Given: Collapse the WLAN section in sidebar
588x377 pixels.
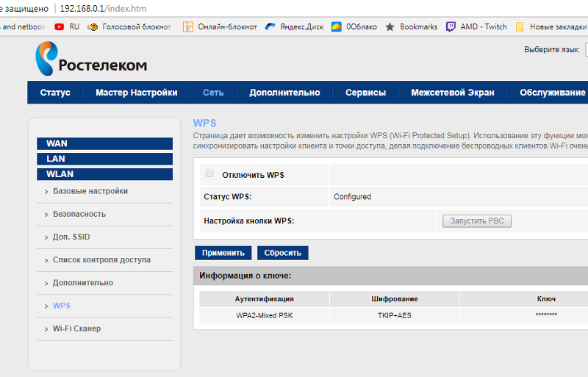Looking at the screenshot, I should pos(104,174).
